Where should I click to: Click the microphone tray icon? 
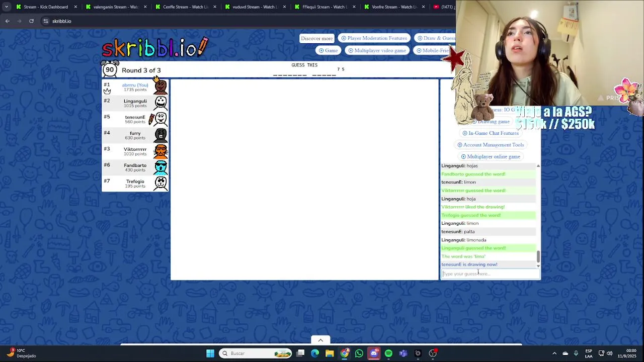576,353
